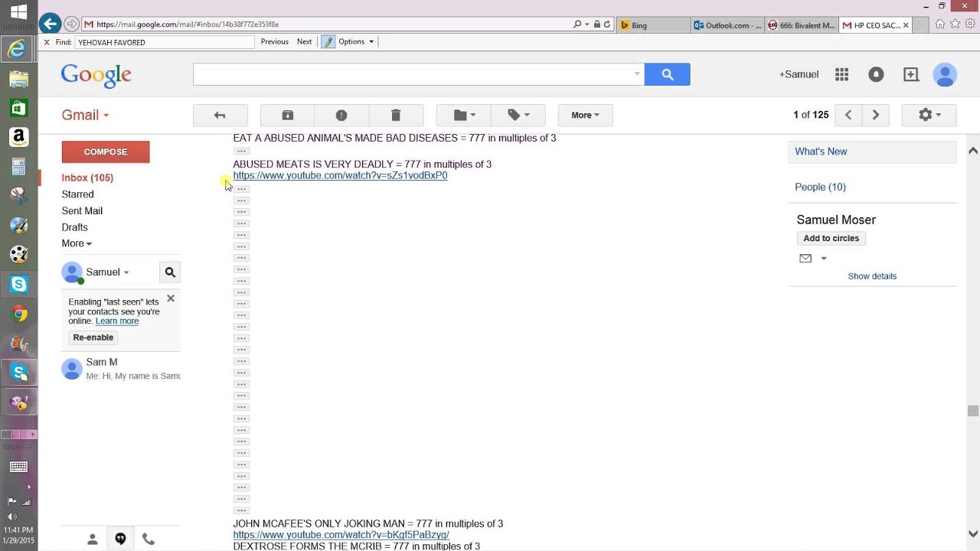This screenshot has height=551, width=980.
Task: Dismiss the last seen notice
Action: 171,298
